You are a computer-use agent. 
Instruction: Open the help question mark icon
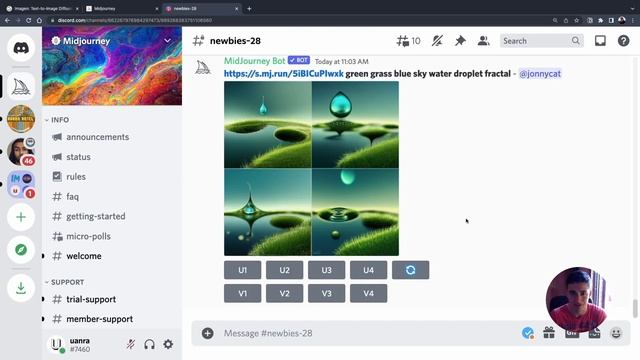[623, 41]
